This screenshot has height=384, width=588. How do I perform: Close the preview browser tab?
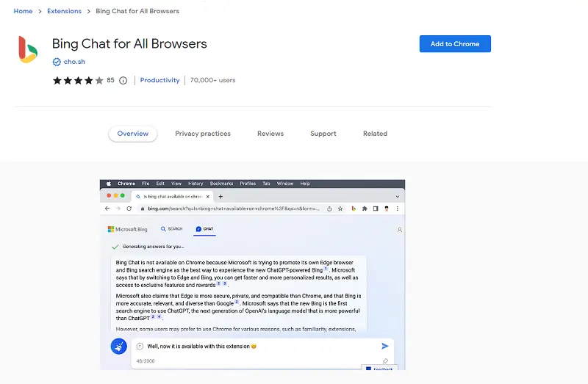pyautogui.click(x=208, y=196)
